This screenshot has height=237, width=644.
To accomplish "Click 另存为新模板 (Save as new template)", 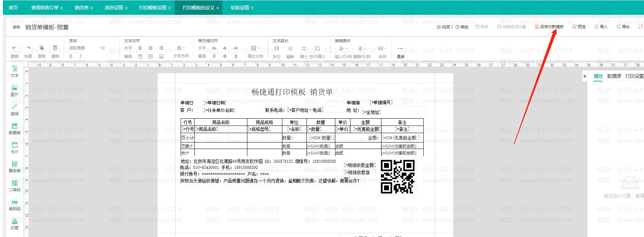I will 549,27.
